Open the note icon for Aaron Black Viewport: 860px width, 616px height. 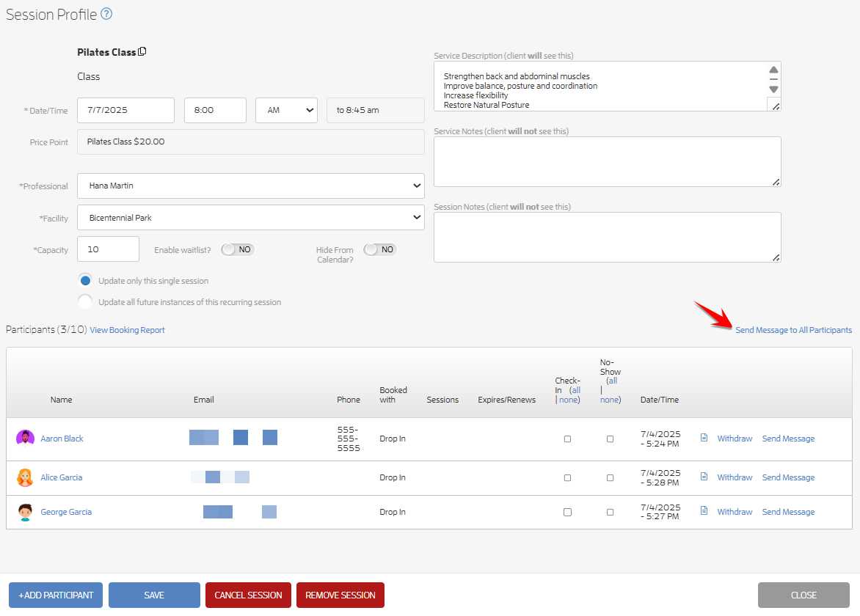pyautogui.click(x=704, y=438)
